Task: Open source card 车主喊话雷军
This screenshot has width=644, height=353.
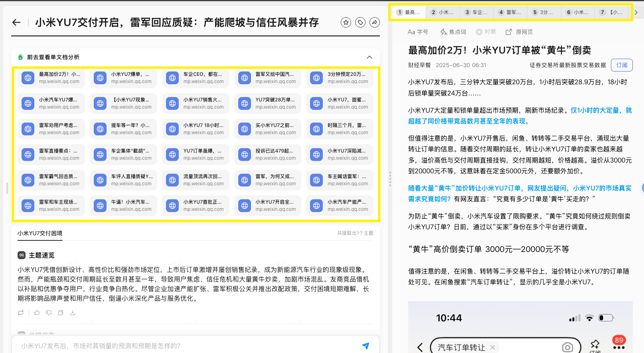Action: click(340, 180)
